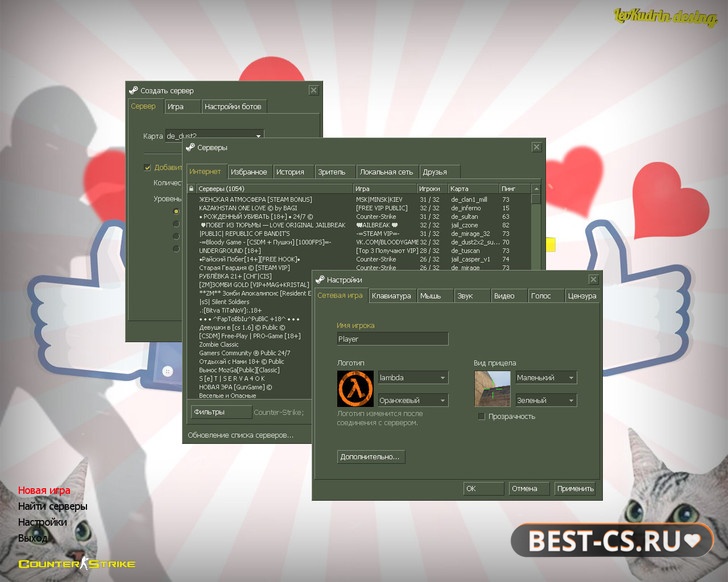Click the Steam icon in Серверы title bar

[190, 148]
